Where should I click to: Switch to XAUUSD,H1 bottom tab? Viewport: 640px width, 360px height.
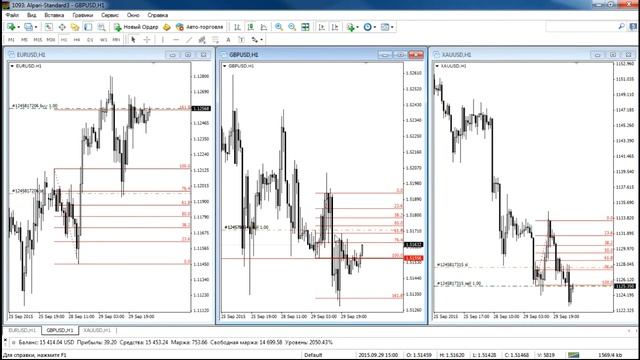coord(97,330)
